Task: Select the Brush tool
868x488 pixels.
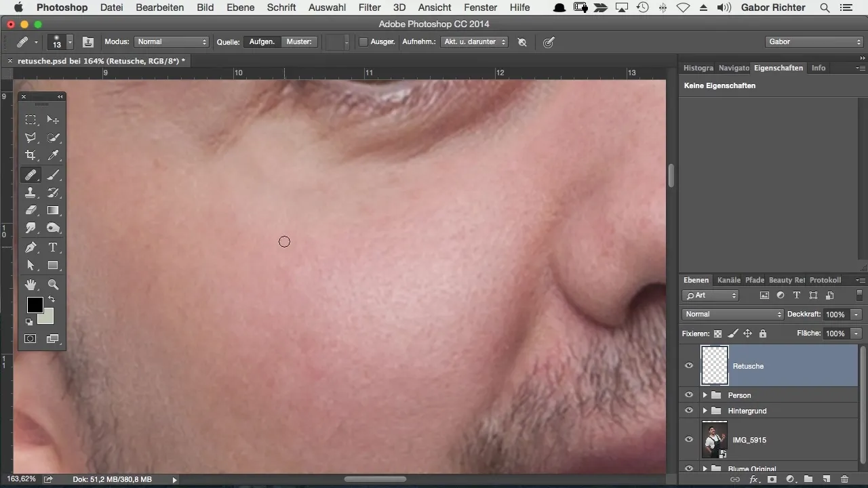Action: [x=53, y=175]
